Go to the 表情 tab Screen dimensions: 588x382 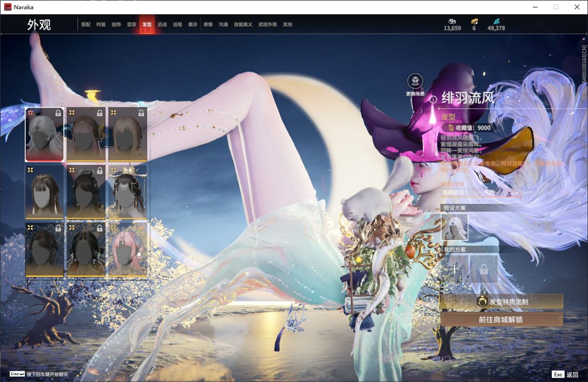point(208,24)
